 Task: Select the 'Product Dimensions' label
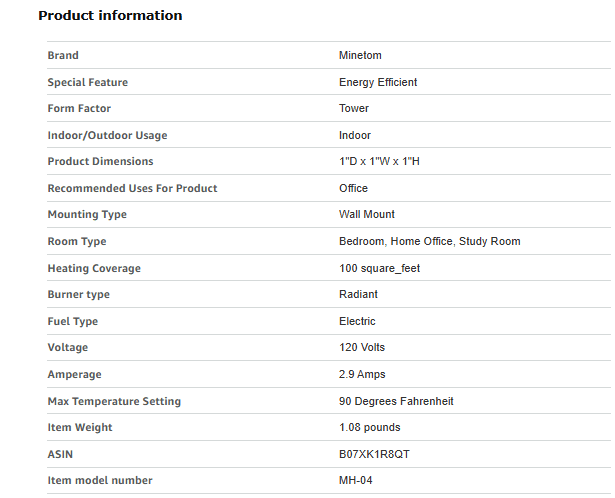(100, 161)
